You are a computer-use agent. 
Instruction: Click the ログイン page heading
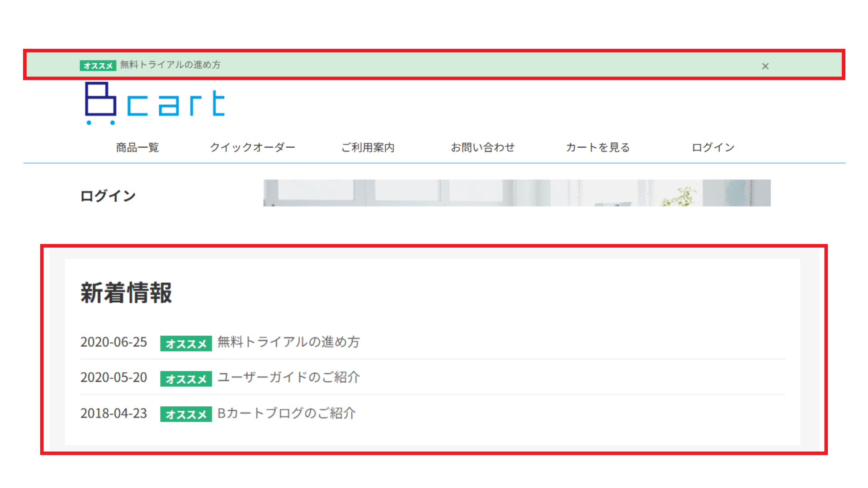108,196
